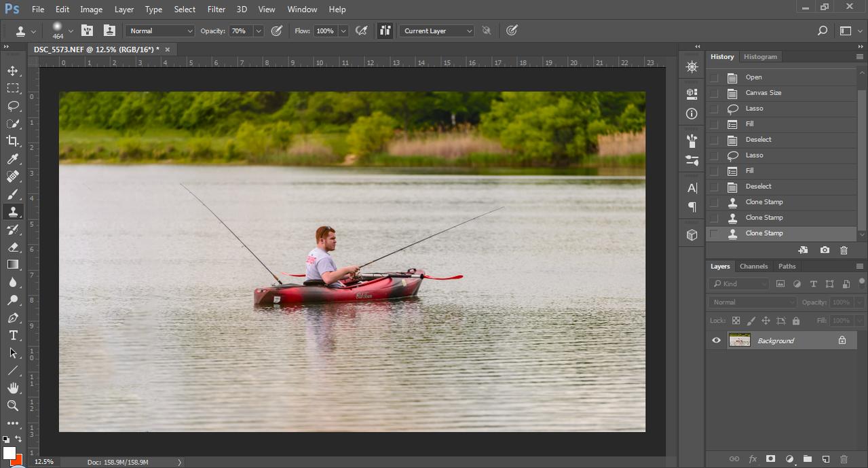Select the Move tool
Image resolution: width=868 pixels, height=468 pixels.
pos(13,71)
